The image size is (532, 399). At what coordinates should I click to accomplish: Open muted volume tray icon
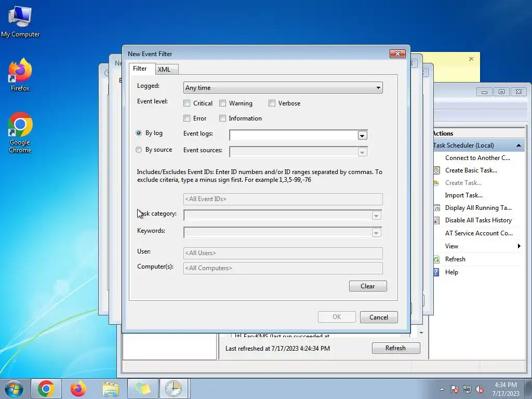click(480, 389)
